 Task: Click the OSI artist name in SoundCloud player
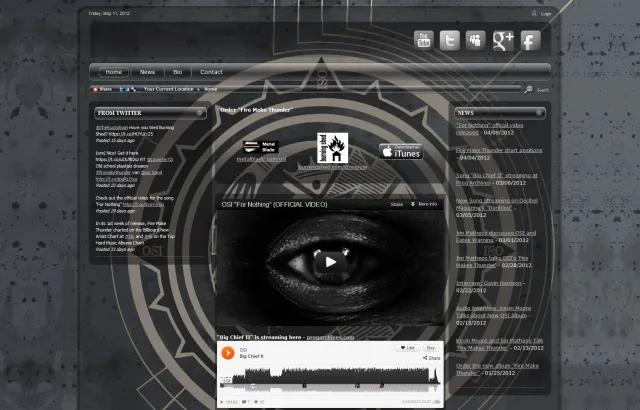click(243, 350)
